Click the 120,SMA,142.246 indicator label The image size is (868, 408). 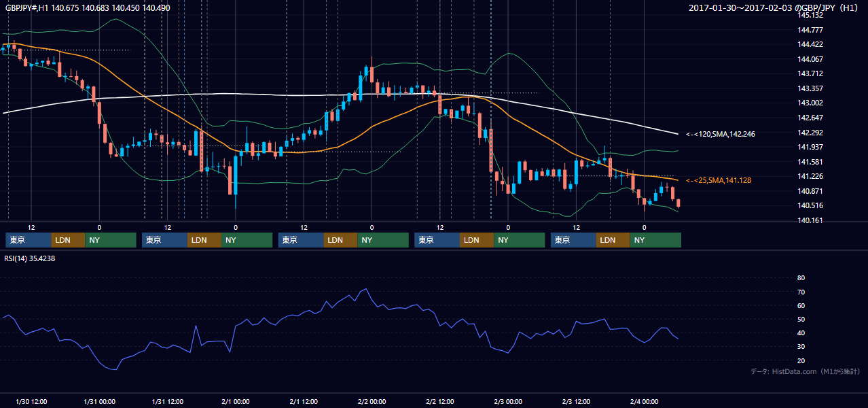(721, 134)
